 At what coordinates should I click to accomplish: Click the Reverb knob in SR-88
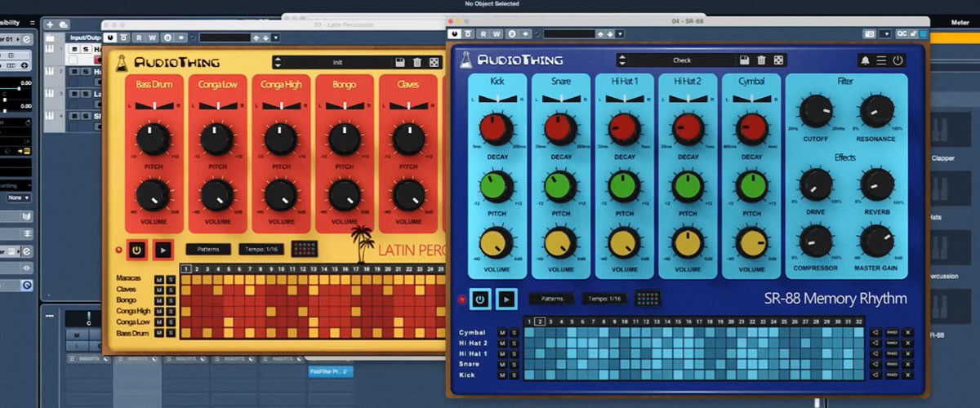tap(877, 184)
